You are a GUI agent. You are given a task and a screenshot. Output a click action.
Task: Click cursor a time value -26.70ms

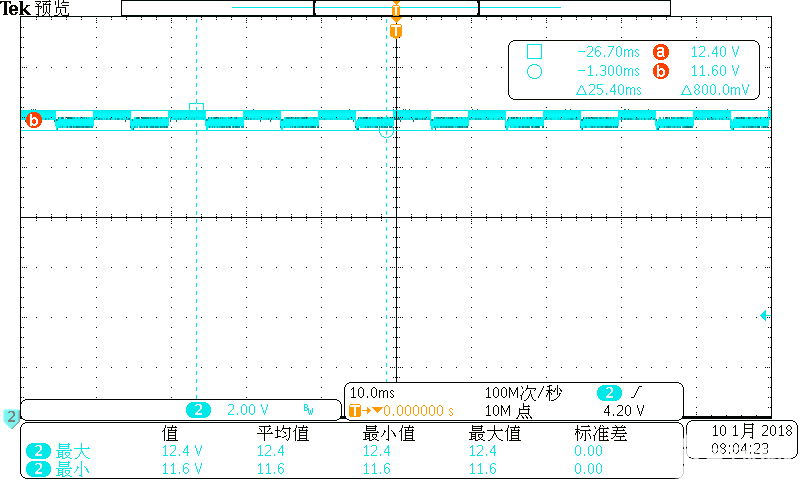(608, 52)
